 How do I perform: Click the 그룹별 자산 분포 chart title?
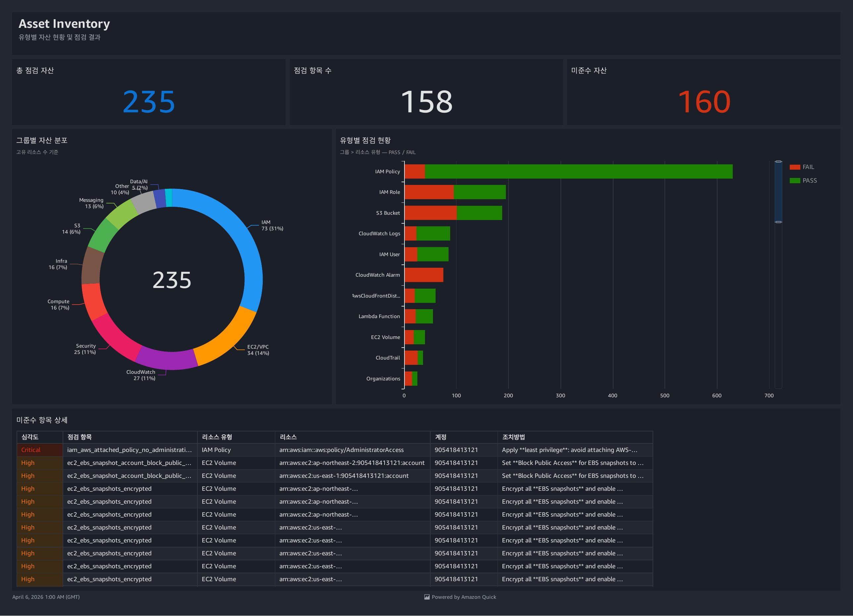point(42,140)
